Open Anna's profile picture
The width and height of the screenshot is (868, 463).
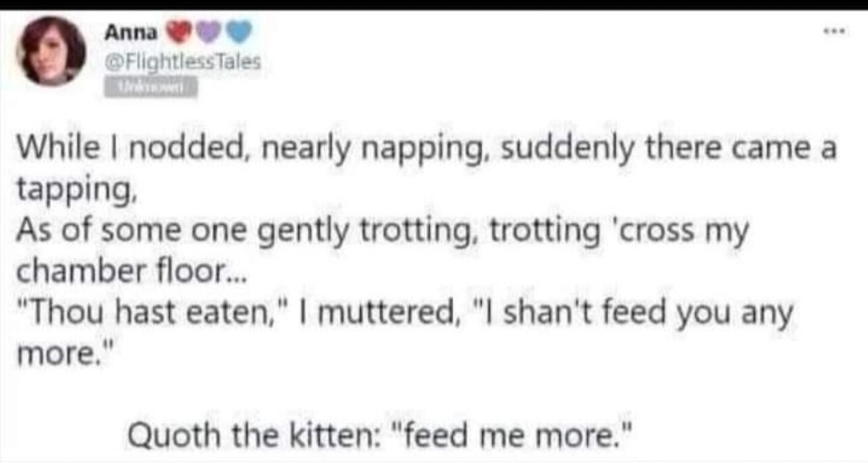click(x=51, y=51)
